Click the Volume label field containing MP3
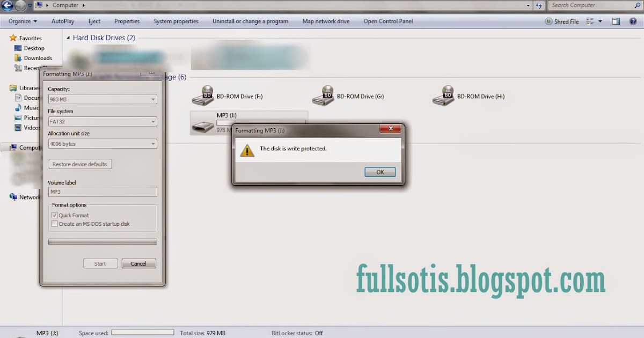 (x=102, y=192)
